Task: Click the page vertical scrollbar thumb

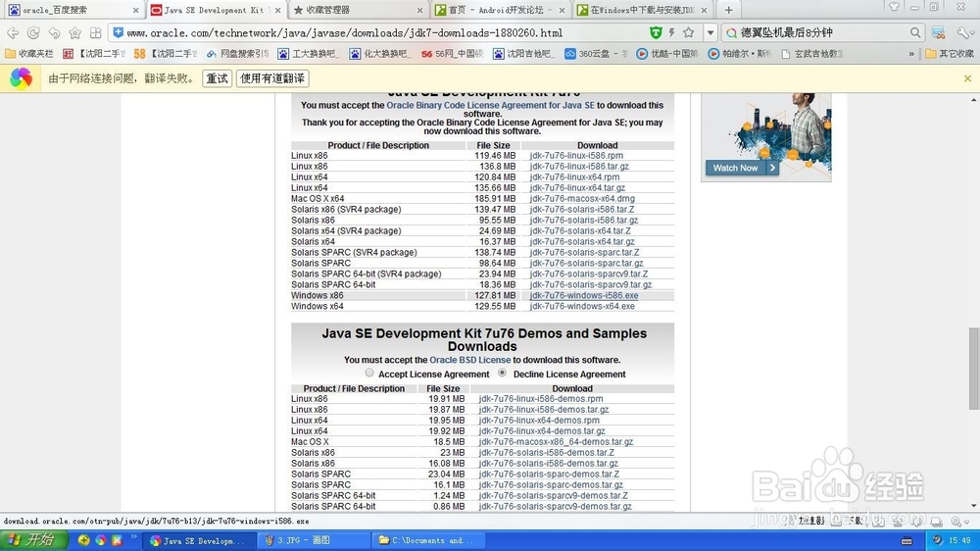Action: tap(973, 368)
